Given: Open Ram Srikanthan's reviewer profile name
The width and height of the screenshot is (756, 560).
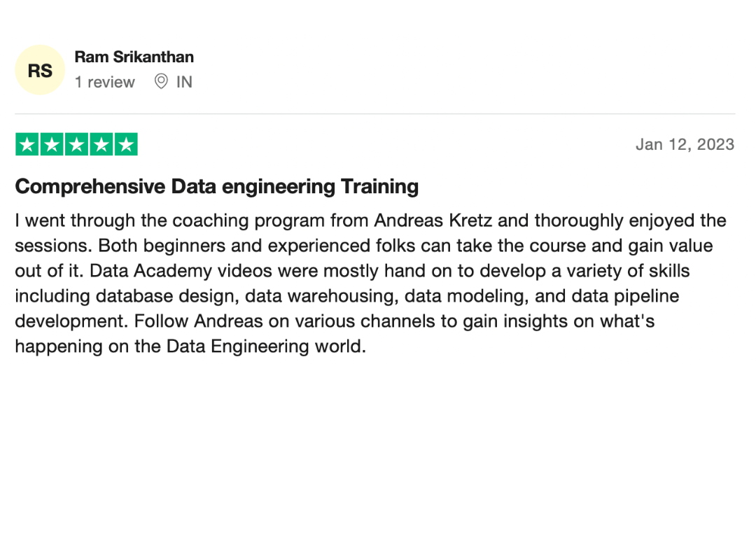Looking at the screenshot, I should (x=134, y=57).
